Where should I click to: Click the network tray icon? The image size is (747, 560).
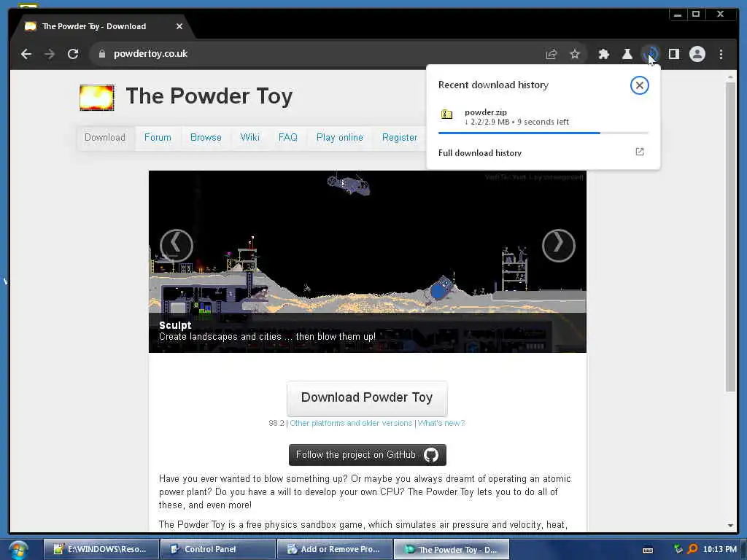point(678,549)
